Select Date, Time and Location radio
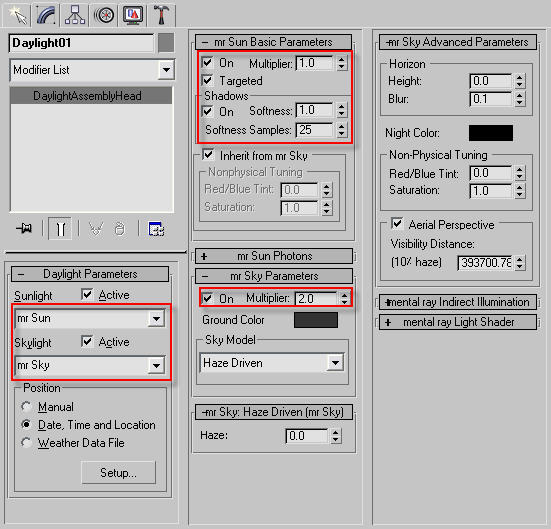Image resolution: width=551 pixels, height=529 pixels. (27, 425)
